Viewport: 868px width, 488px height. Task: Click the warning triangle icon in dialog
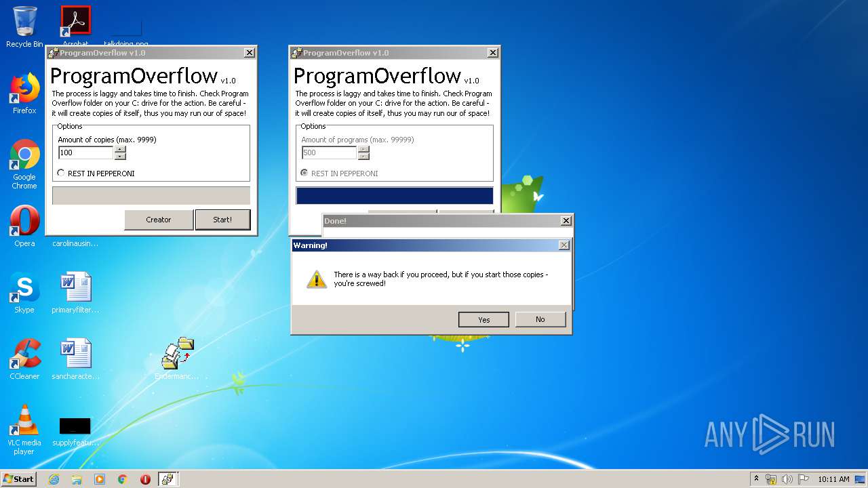316,279
